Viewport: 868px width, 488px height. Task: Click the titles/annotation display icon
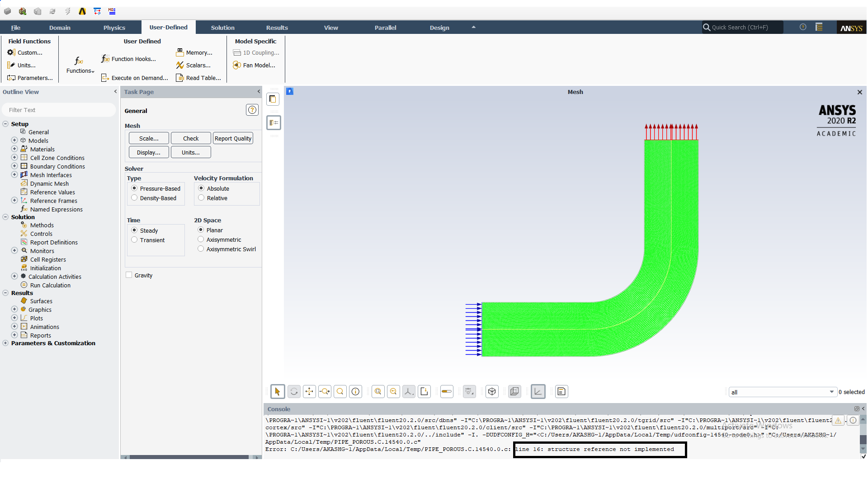tap(561, 392)
